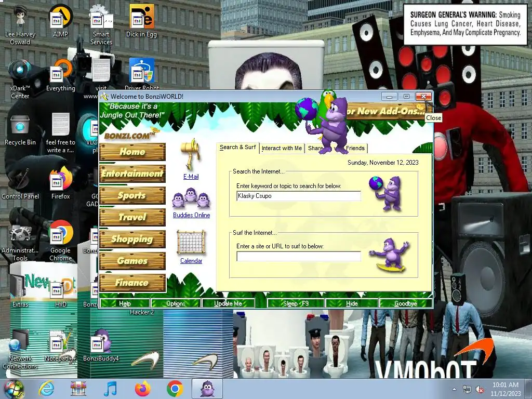Open the E-Mail banana phone icon
532x399 pixels.
pos(191,154)
